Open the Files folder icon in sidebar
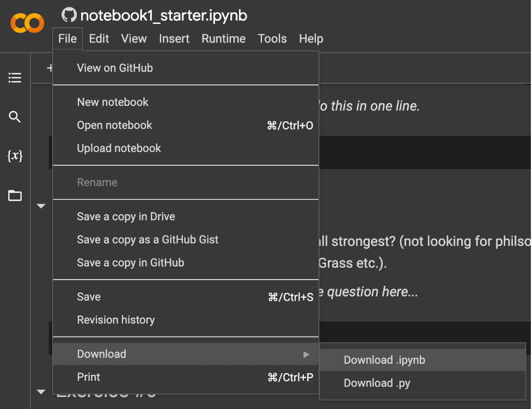Viewport: 532px width, 409px height. click(15, 195)
